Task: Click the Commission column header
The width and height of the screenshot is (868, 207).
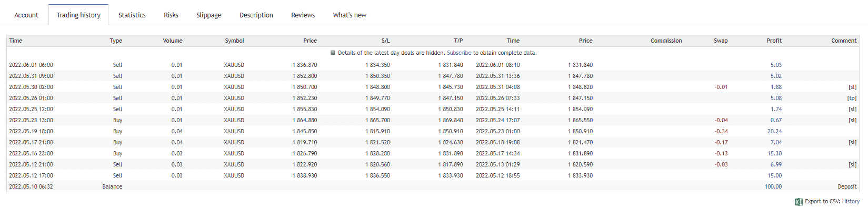Action: (666, 41)
